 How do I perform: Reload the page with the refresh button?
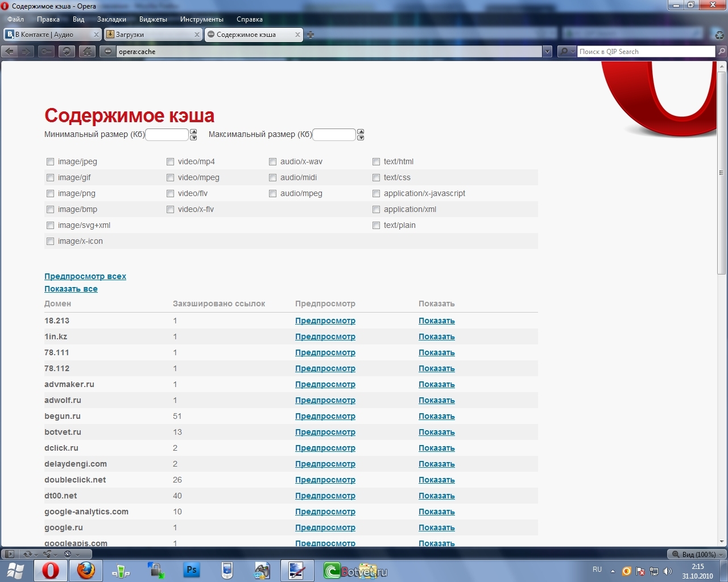click(67, 52)
